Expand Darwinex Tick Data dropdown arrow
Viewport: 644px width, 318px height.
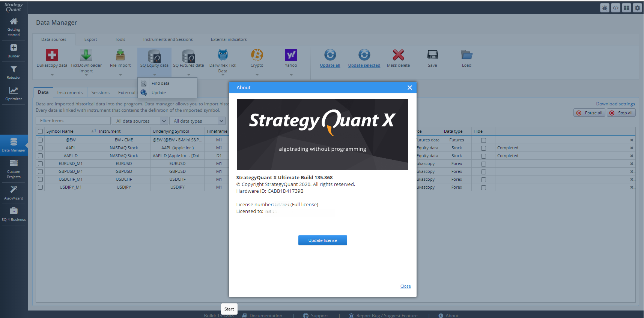coord(223,75)
